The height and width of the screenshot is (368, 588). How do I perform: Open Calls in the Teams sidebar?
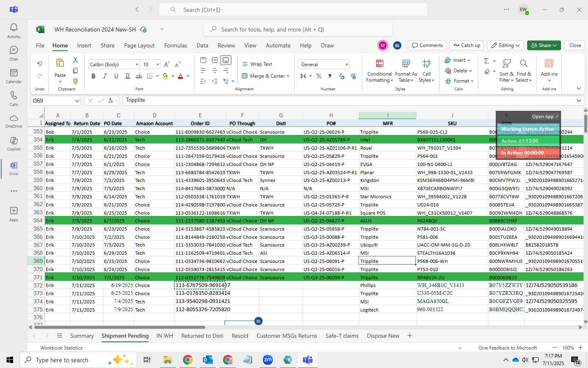click(13, 98)
